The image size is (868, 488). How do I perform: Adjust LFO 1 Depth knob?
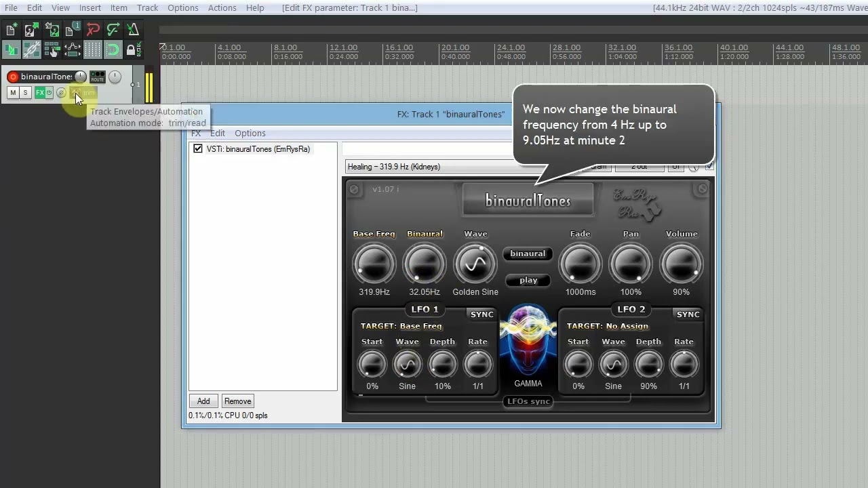[442, 365]
